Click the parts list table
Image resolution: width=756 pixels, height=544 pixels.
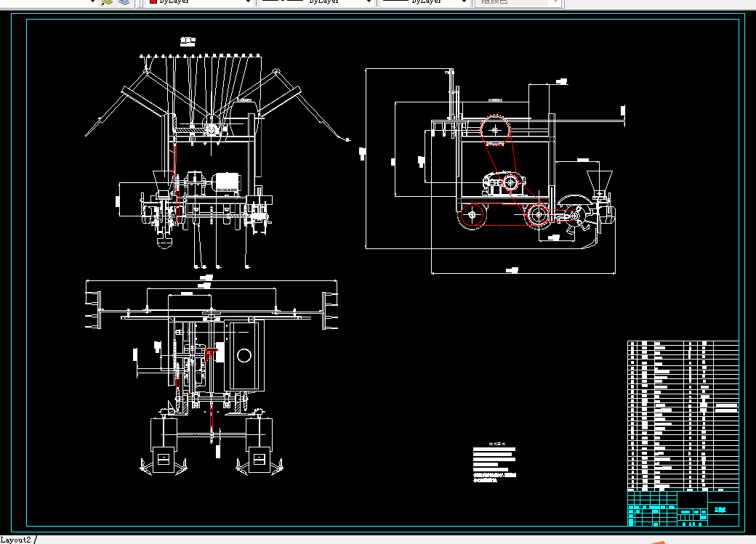pos(683,415)
